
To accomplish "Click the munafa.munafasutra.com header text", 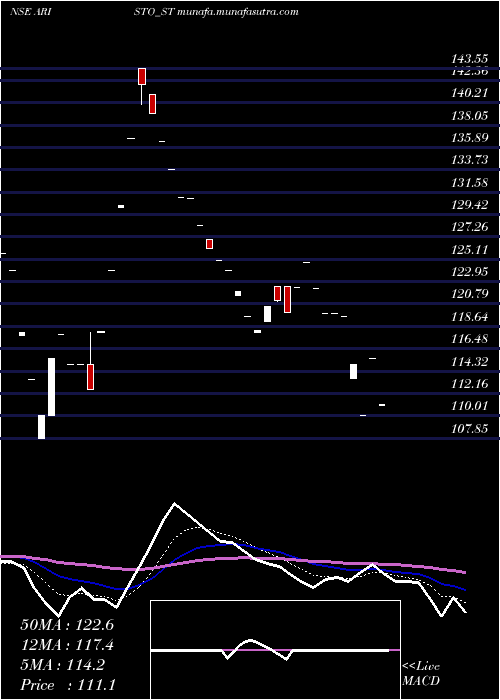I will click(x=238, y=12).
